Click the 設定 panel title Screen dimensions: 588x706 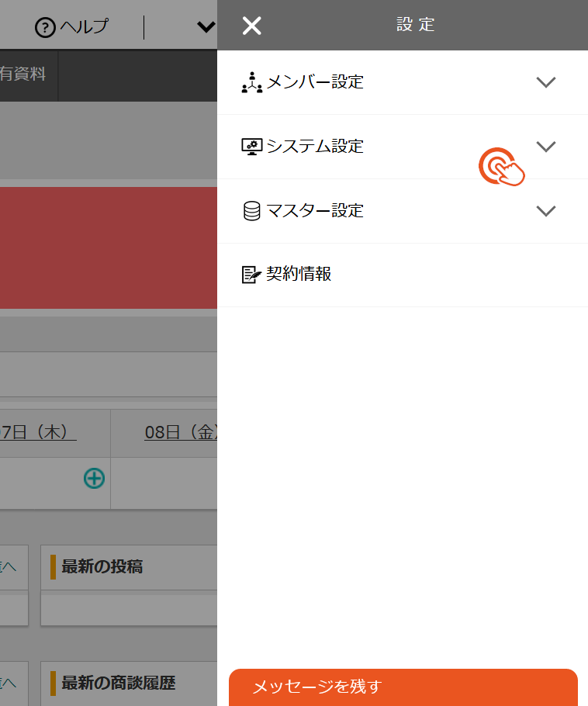[x=416, y=25]
